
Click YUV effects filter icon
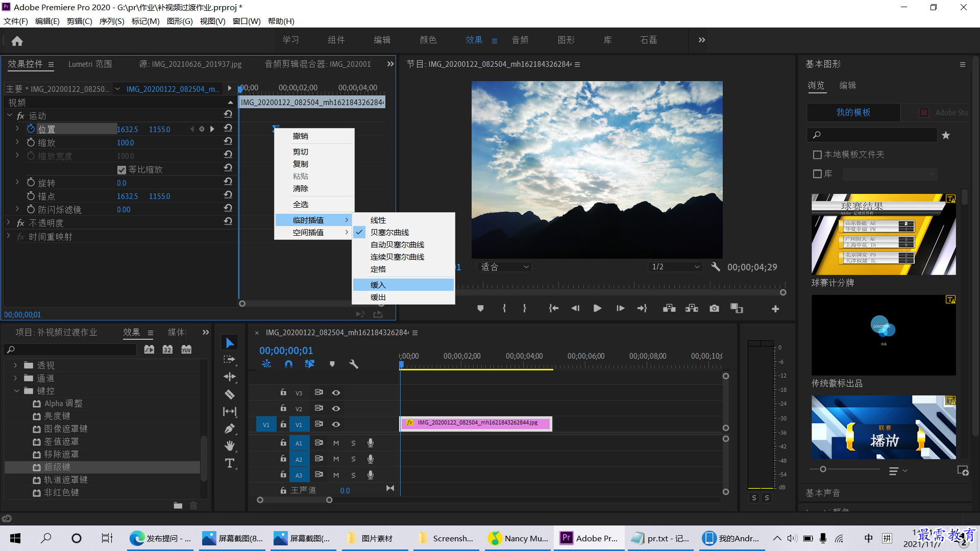click(x=186, y=349)
